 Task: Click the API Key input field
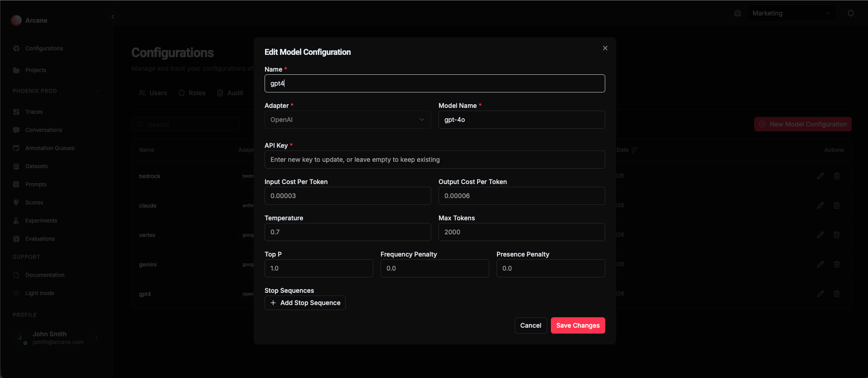click(435, 160)
